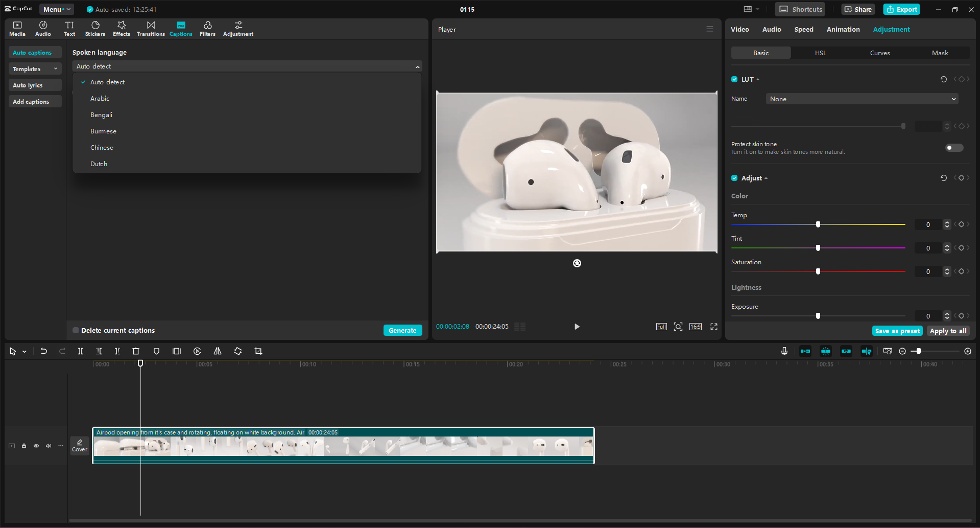Image resolution: width=980 pixels, height=528 pixels.
Task: Click the Generate button for captions
Action: [402, 330]
